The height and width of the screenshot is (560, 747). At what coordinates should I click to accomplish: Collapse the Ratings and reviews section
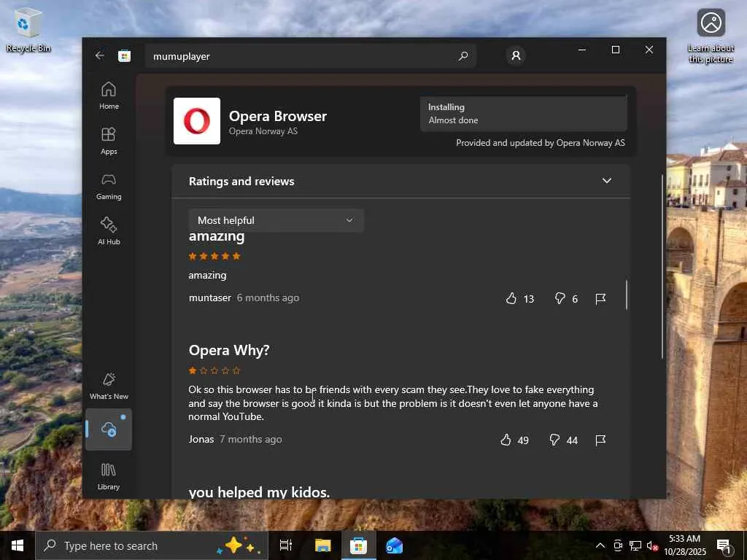click(606, 181)
